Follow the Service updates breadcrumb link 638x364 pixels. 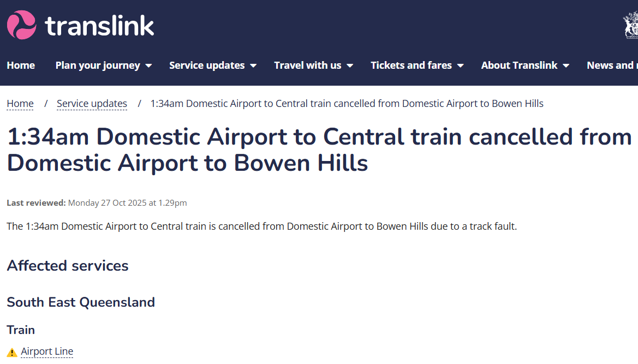(x=92, y=104)
